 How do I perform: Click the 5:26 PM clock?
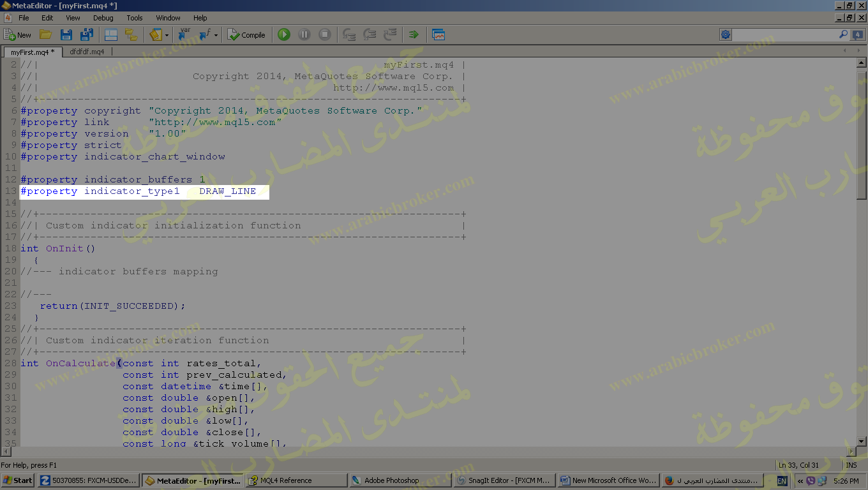[846, 481]
